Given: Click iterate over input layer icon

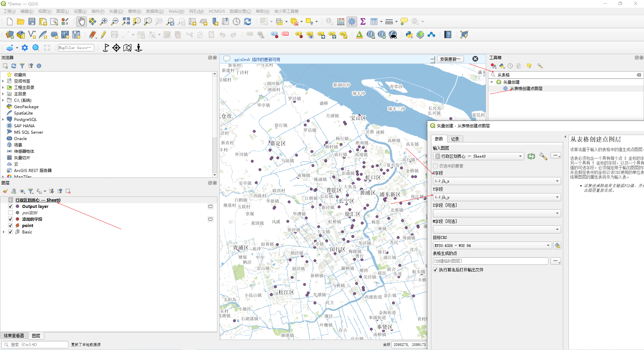Looking at the screenshot, I should point(531,156).
